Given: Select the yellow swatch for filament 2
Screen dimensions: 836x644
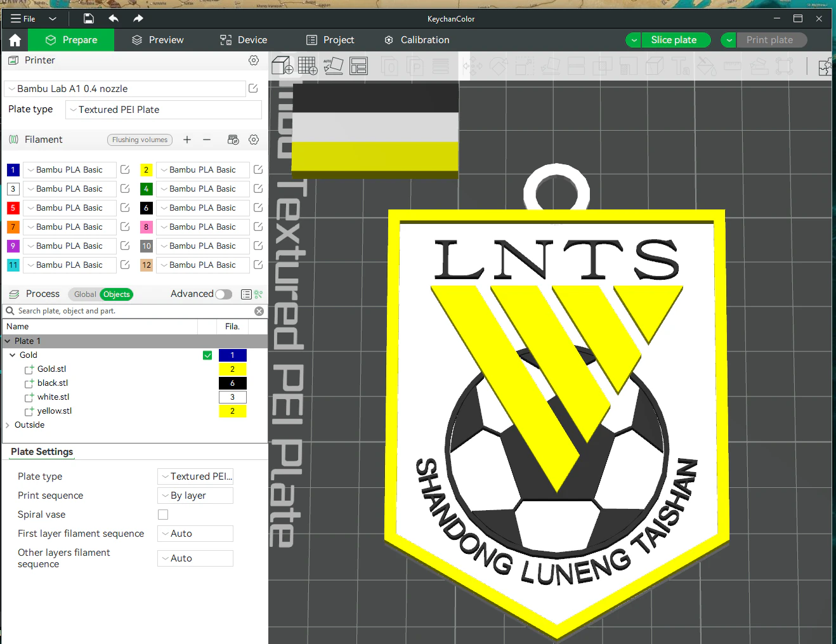Looking at the screenshot, I should [146, 169].
